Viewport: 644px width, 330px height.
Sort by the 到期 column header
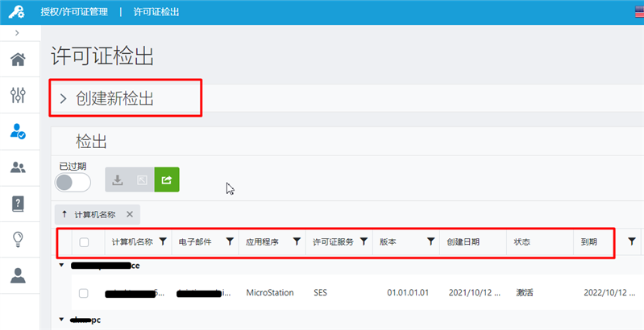coord(589,241)
